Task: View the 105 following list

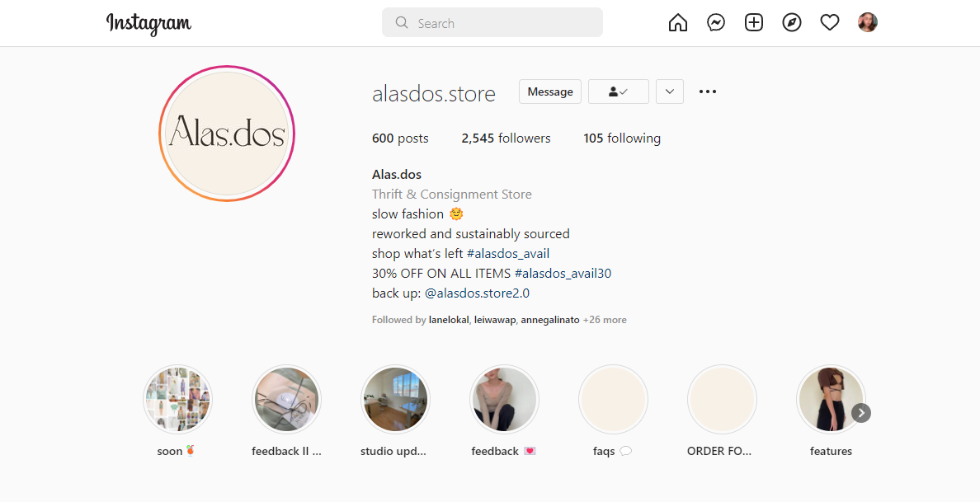Action: (x=622, y=138)
